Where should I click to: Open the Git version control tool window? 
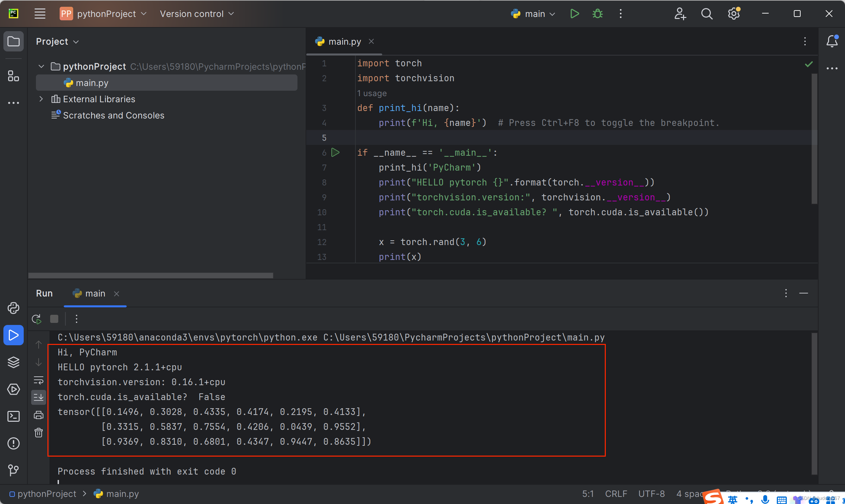coord(14,470)
